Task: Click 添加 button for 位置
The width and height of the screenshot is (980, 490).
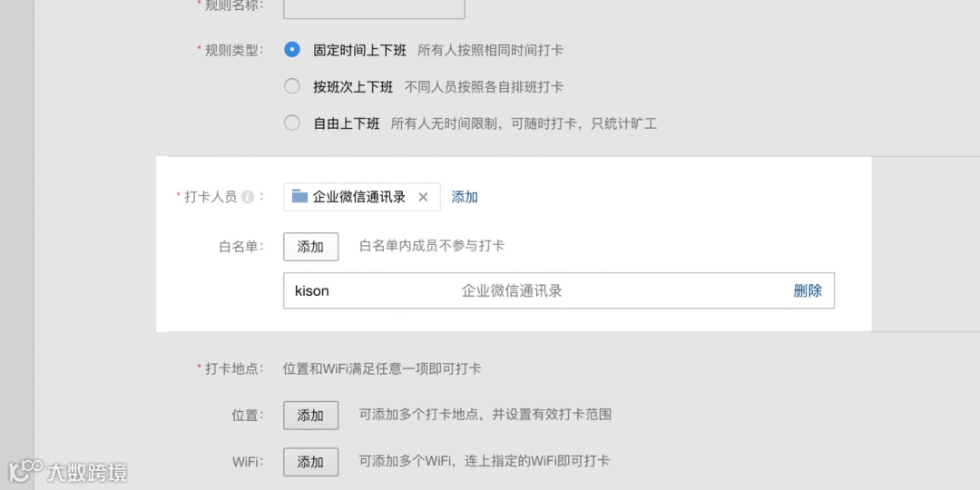Action: click(310, 415)
